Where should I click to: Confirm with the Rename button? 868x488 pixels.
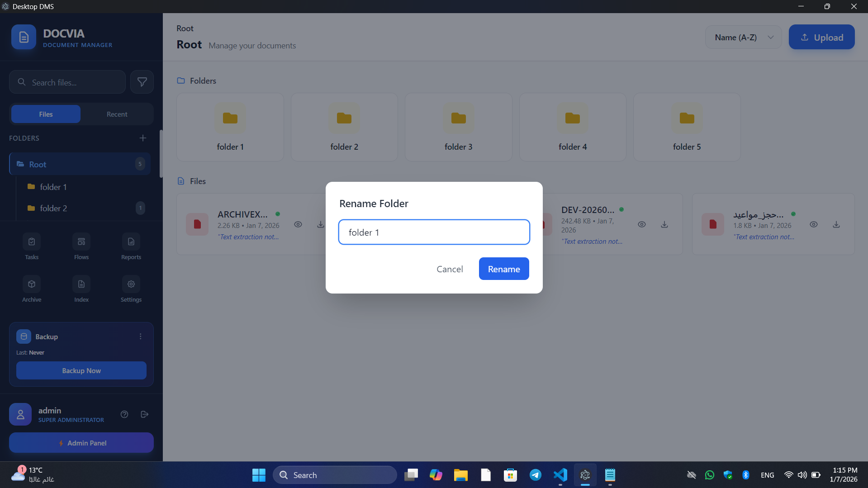pos(503,269)
